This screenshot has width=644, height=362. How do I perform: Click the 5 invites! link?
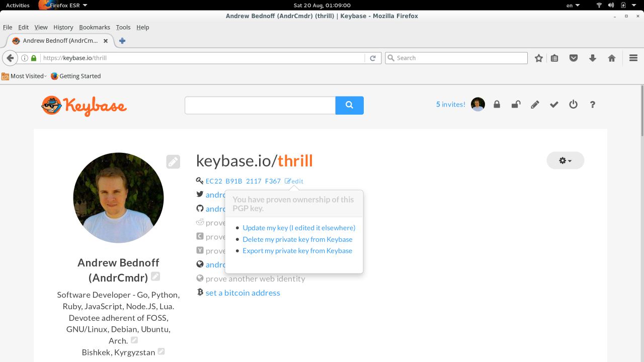point(450,105)
